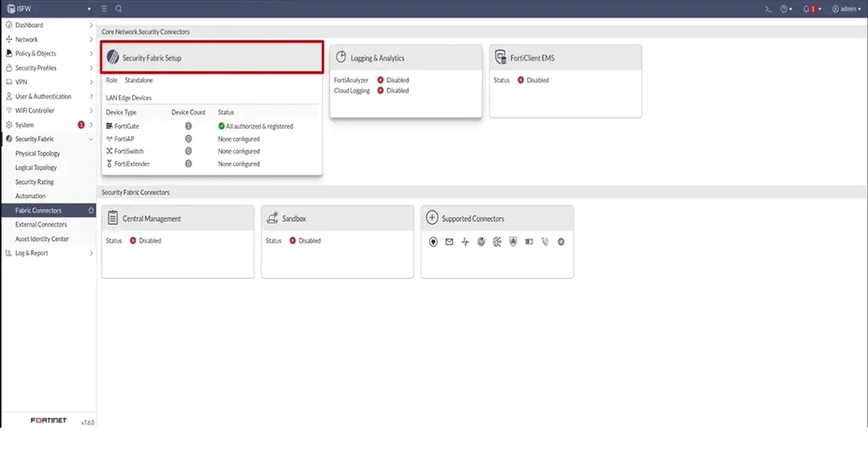
Task: Click the FortiGate device count badge
Action: pos(188,126)
